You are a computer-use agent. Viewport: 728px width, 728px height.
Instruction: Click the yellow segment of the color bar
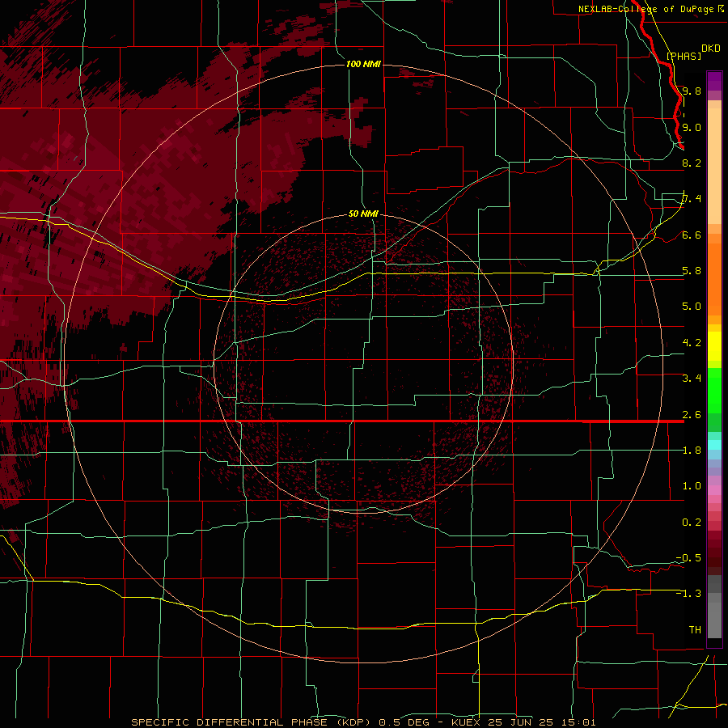coord(714,346)
